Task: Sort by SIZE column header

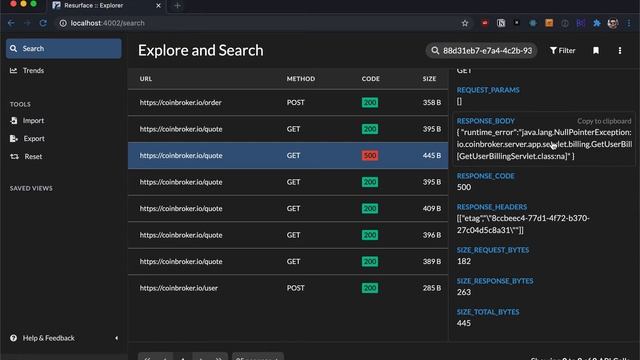Action: tap(429, 79)
